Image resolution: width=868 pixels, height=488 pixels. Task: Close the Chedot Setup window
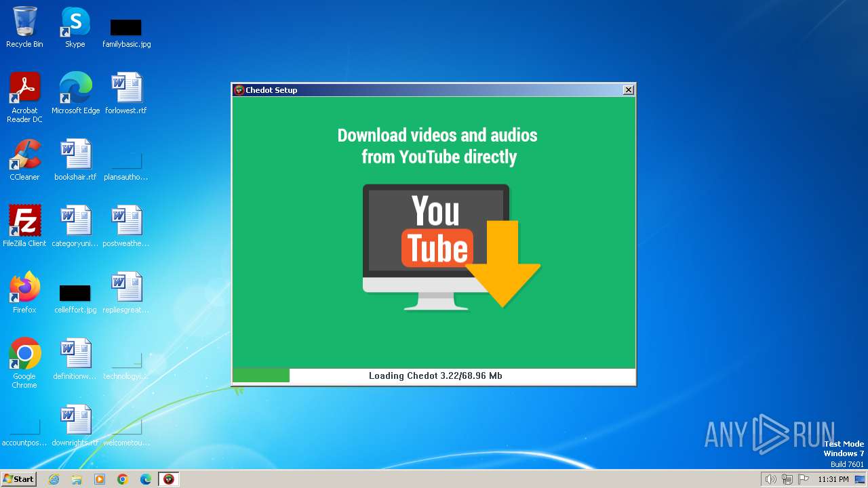629,89
